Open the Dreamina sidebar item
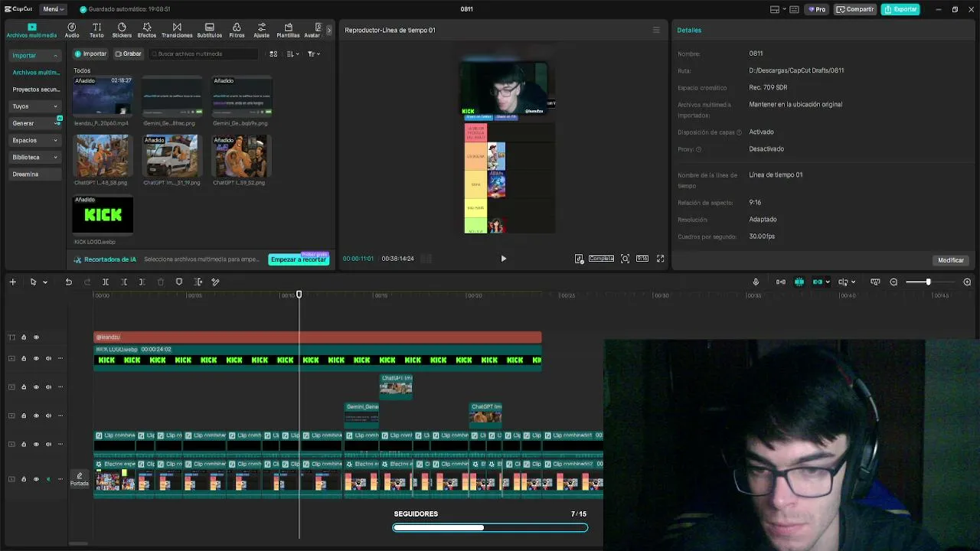This screenshot has width=980, height=551. tap(35, 174)
